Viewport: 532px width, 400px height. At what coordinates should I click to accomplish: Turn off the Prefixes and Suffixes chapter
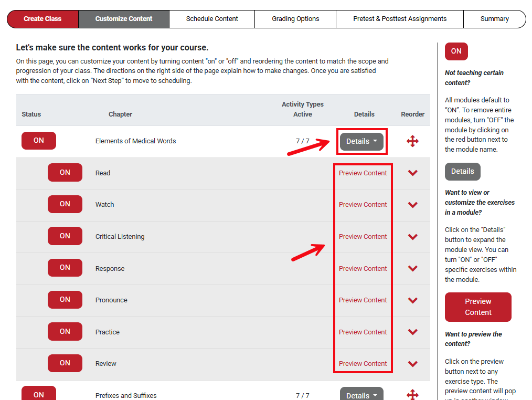[x=38, y=394]
